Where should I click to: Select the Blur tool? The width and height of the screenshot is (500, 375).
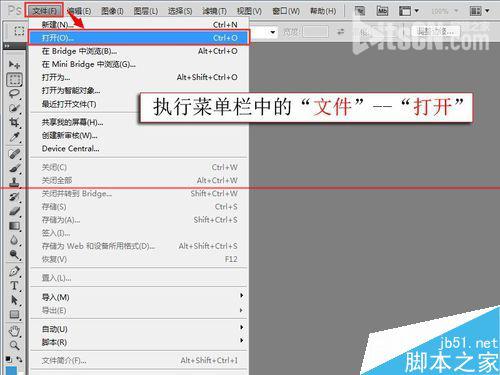pyautogui.click(x=14, y=240)
